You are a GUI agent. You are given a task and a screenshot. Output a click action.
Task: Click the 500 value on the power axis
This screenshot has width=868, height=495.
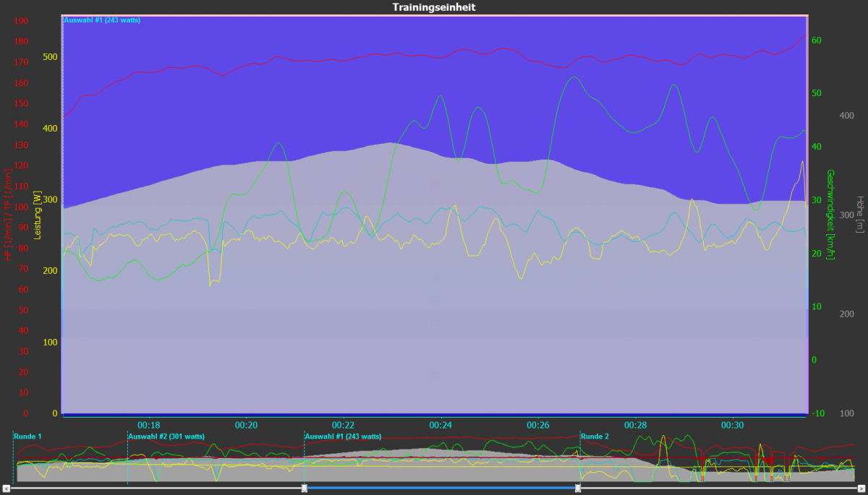(50, 56)
